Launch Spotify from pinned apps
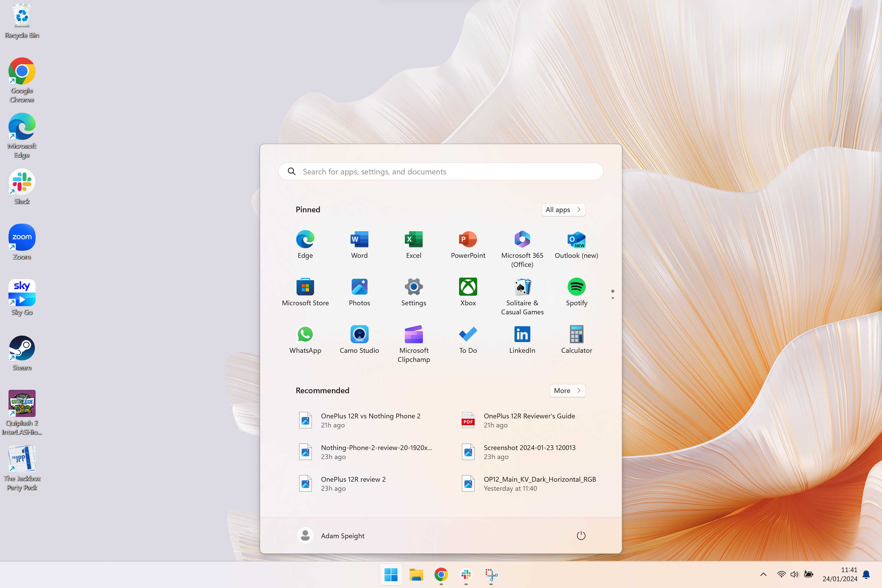The height and width of the screenshot is (588, 882). [576, 292]
